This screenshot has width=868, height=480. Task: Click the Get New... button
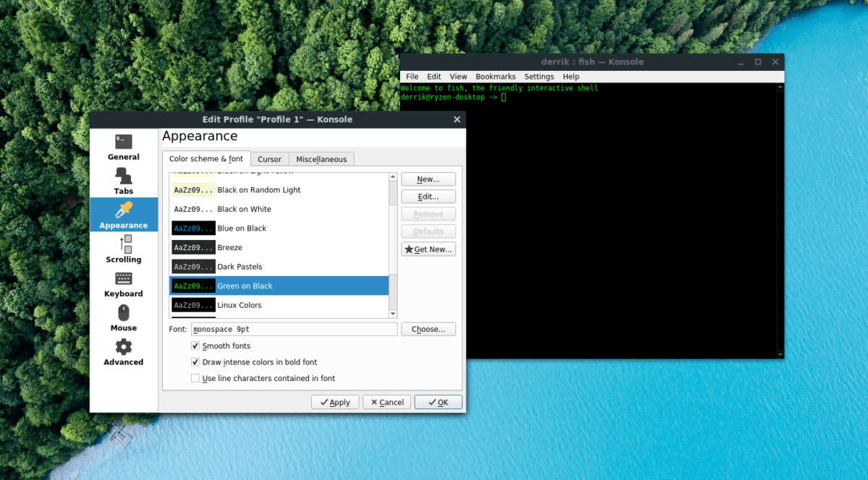click(428, 249)
